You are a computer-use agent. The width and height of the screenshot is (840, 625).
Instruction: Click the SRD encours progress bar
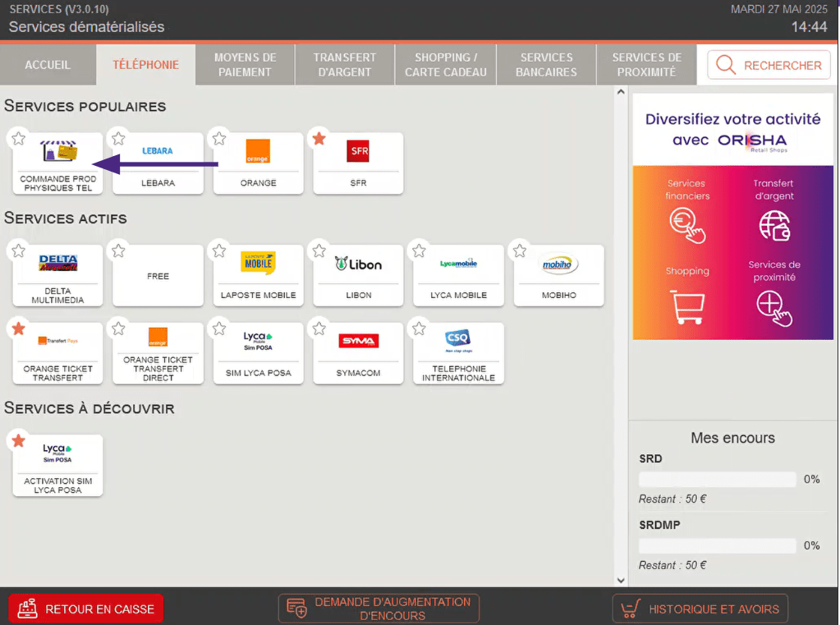tap(718, 479)
